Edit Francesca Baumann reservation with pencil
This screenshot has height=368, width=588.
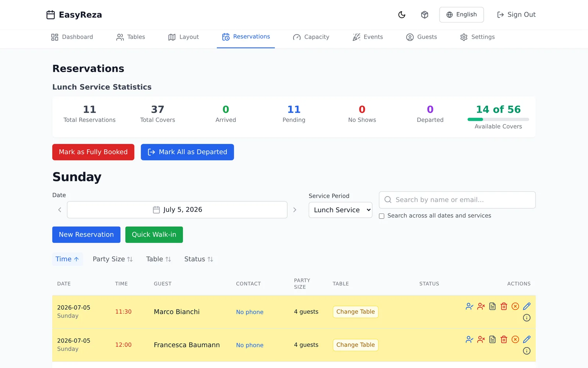point(527,339)
